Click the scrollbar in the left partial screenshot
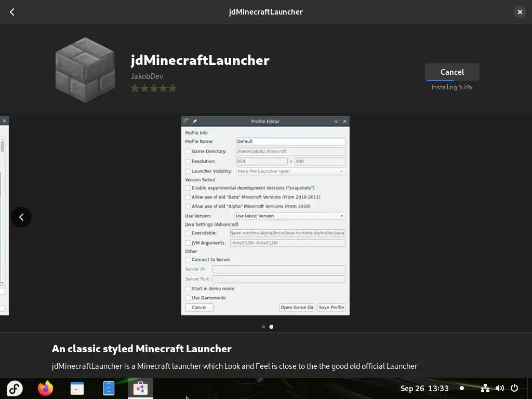532x399 pixels. click(x=3, y=210)
